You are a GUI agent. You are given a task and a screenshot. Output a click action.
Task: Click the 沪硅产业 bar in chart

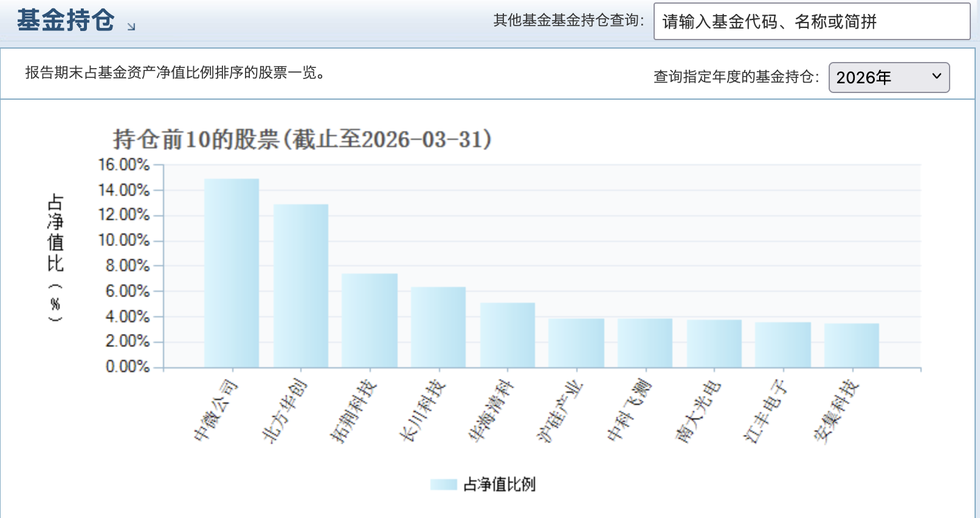click(x=576, y=343)
